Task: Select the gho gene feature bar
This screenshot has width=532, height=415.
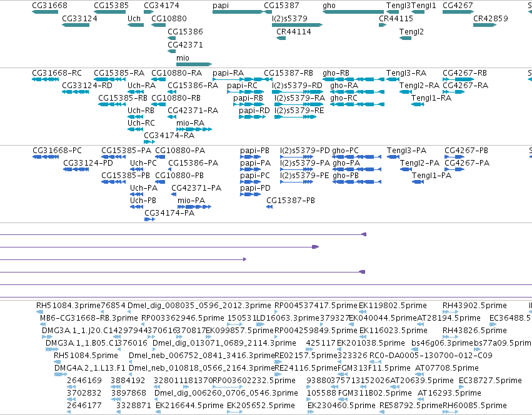Action: [x=353, y=12]
